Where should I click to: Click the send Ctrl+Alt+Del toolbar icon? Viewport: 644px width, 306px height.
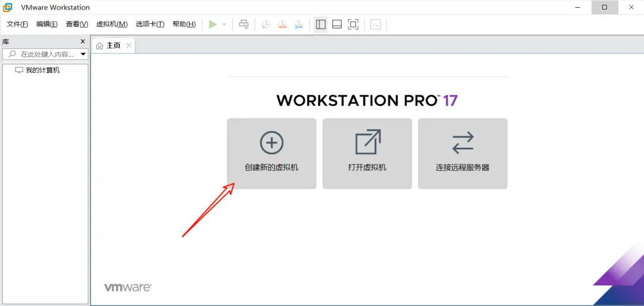pyautogui.click(x=244, y=24)
